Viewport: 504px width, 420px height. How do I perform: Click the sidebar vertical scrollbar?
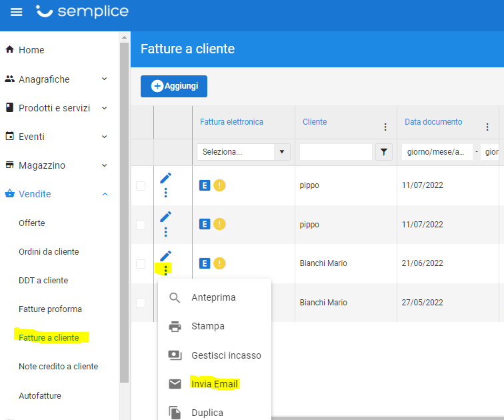(x=124, y=212)
